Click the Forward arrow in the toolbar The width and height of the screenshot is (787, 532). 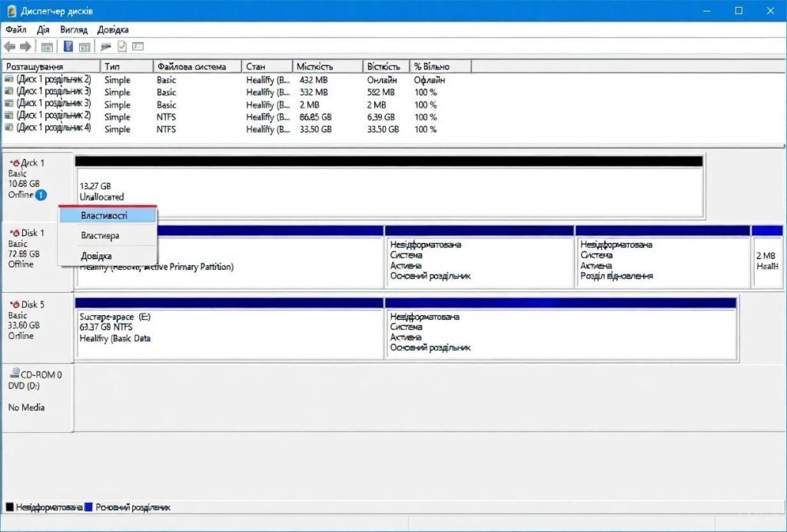click(x=25, y=47)
